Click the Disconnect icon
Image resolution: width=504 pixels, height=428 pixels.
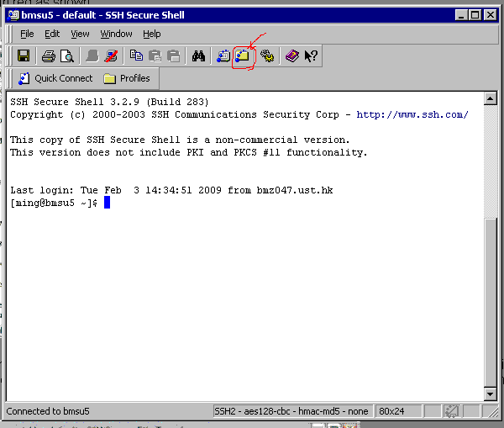(x=111, y=56)
